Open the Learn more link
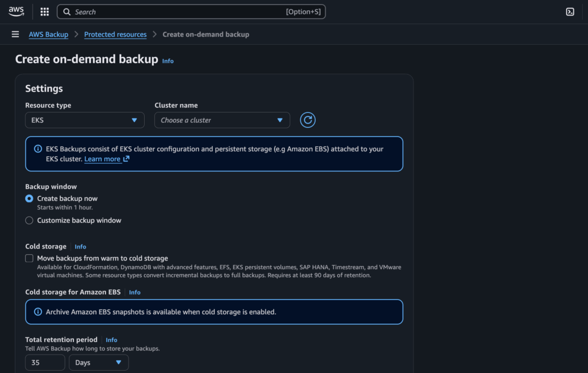 [103, 159]
